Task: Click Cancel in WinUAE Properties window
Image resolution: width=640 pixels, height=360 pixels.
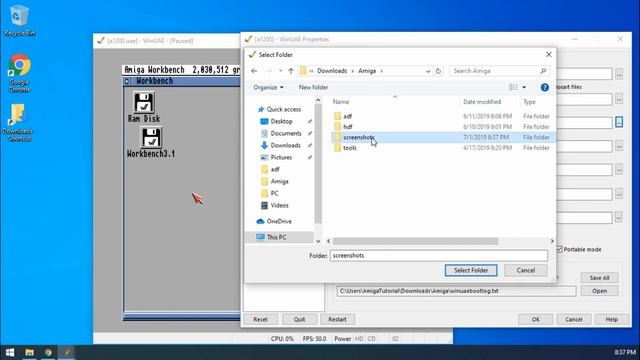Action: 573,319
